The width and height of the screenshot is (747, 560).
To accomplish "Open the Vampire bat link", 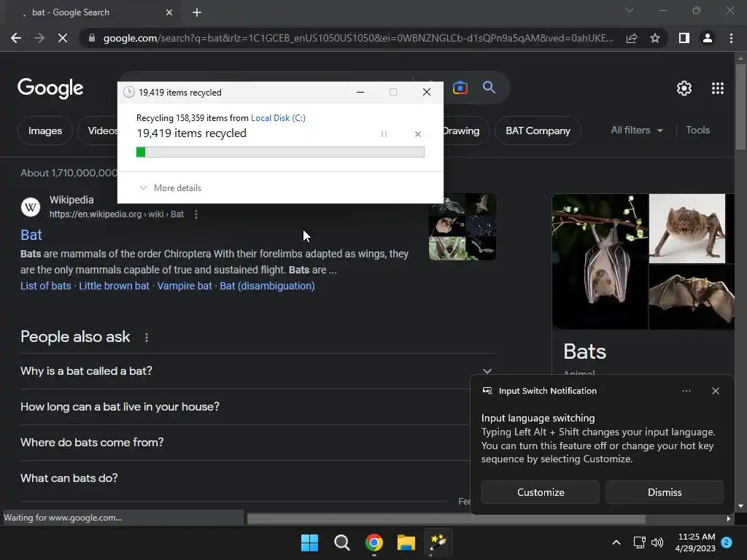I will 185,286.
